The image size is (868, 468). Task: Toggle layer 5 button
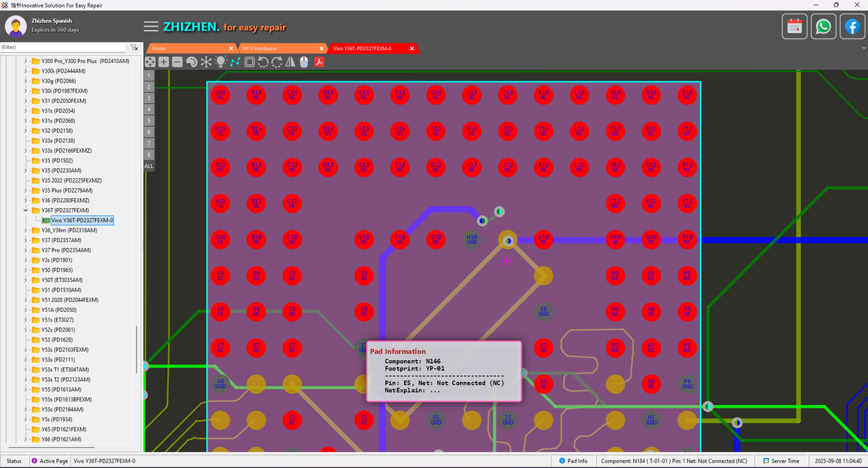tap(149, 121)
